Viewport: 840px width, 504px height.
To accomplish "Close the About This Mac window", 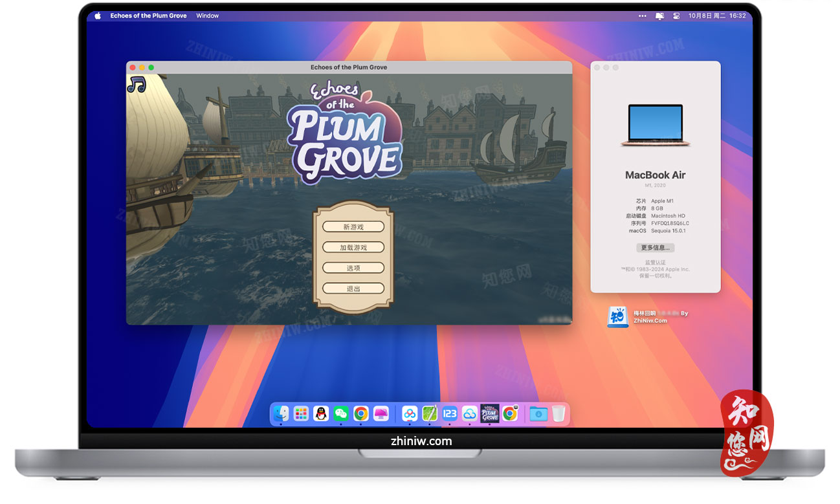I will pyautogui.click(x=597, y=67).
